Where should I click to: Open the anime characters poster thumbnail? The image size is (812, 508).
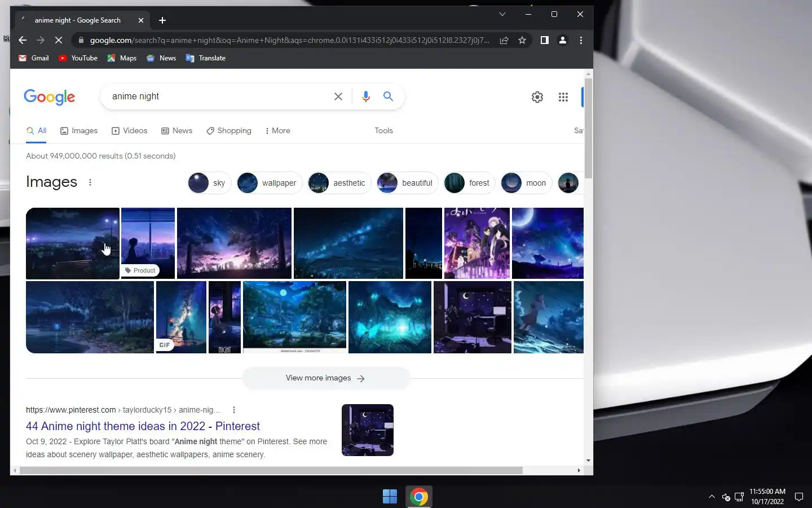point(477,243)
